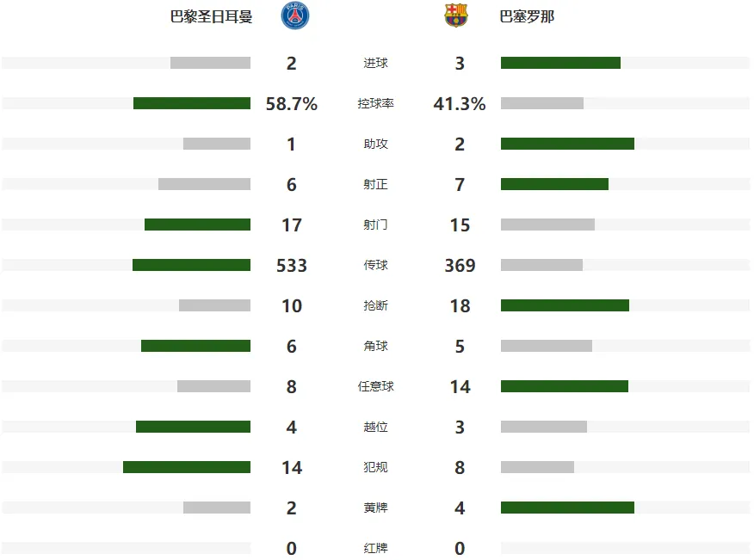This screenshot has width=754, height=560.
Task: Open the 巴黎圣日耳曼 team name
Action: tap(211, 17)
